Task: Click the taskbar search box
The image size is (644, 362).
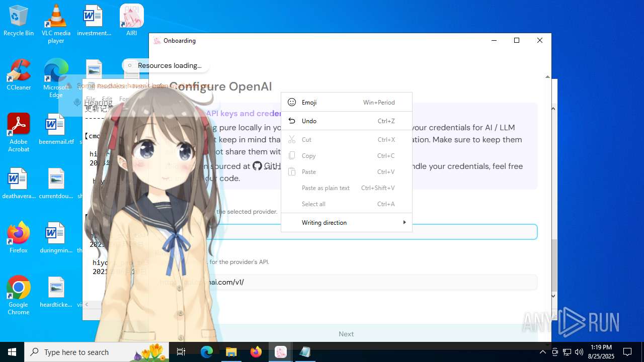Action: pyautogui.click(x=97, y=352)
